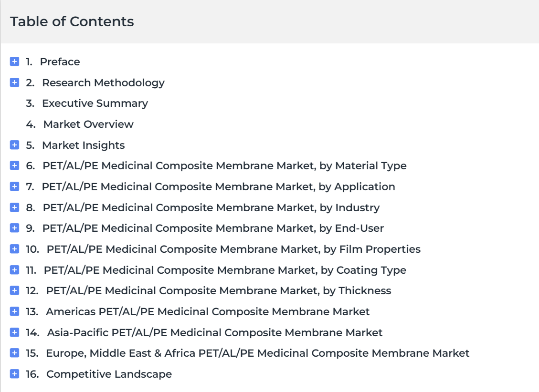Expand the by Industry section icon
Screen dimensions: 539x392
(14, 207)
